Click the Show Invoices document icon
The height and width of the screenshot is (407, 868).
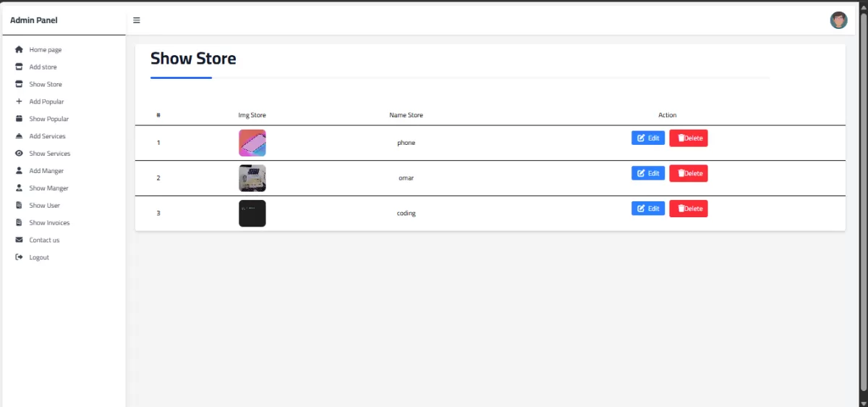(20, 223)
